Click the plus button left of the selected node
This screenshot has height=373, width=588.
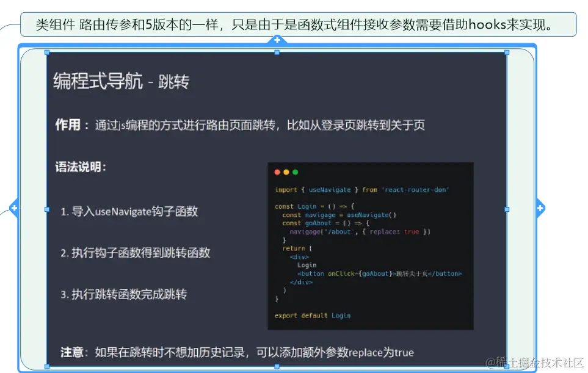pos(14,208)
